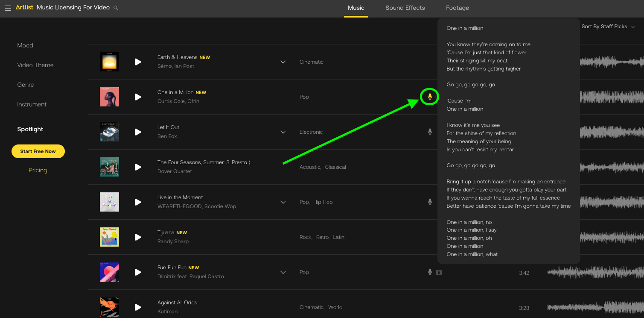Image resolution: width=644 pixels, height=318 pixels.
Task: Play Tijuana track
Action: pyautogui.click(x=138, y=237)
